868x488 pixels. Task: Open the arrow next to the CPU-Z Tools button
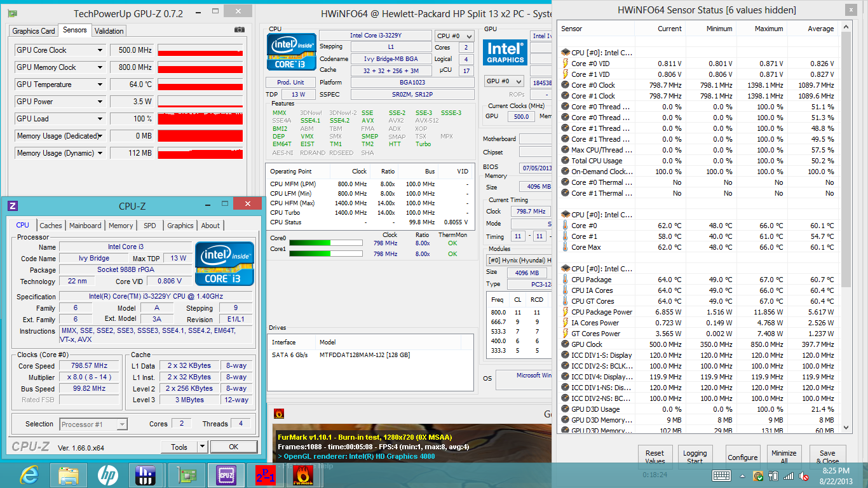pos(203,447)
